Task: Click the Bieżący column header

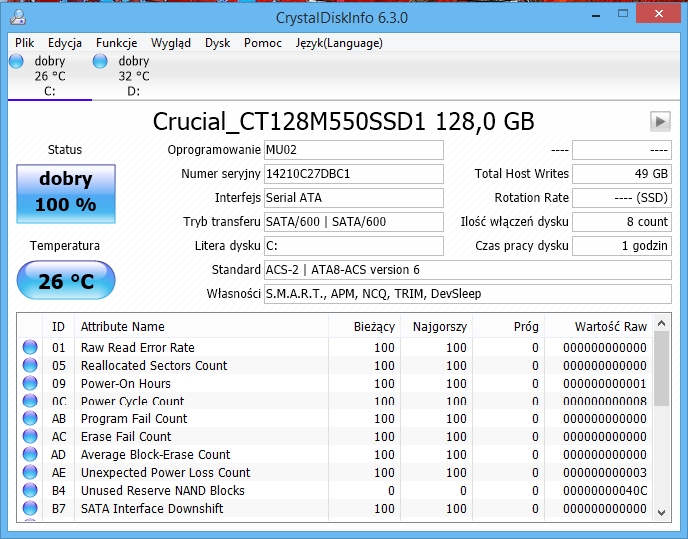Action: tap(364, 327)
